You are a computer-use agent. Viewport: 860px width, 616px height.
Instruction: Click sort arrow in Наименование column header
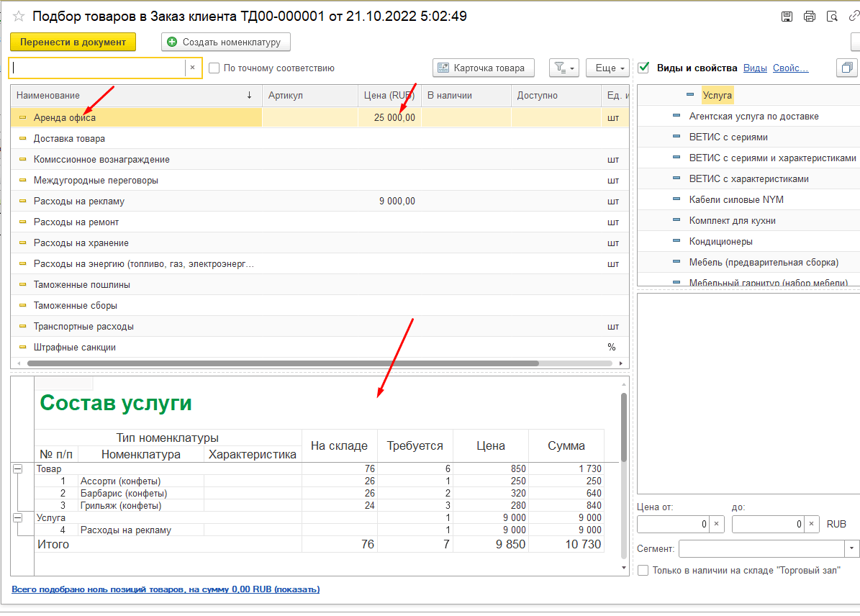(x=249, y=95)
